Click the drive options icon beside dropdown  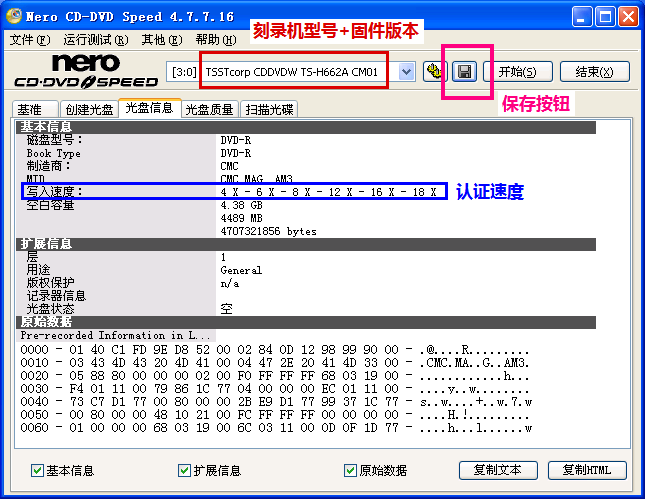click(x=434, y=71)
